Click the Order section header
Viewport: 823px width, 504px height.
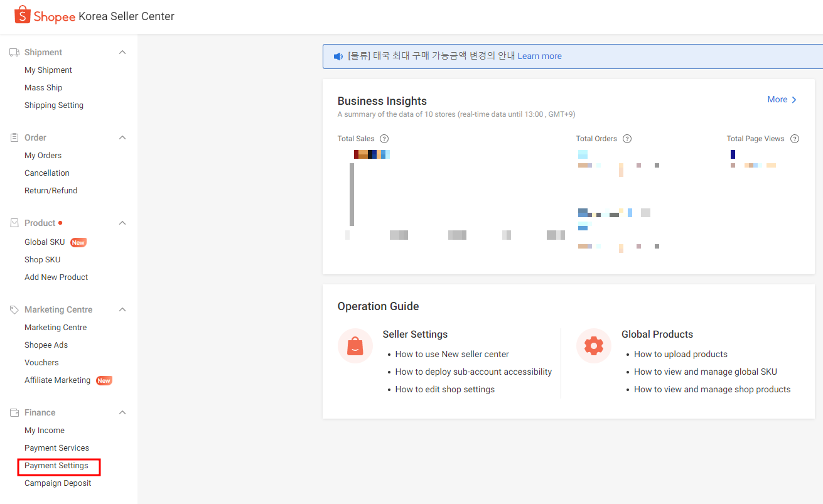[36, 137]
